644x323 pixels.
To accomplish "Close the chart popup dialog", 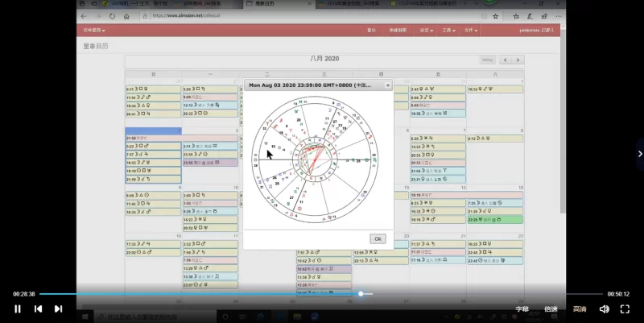I will 387,85.
